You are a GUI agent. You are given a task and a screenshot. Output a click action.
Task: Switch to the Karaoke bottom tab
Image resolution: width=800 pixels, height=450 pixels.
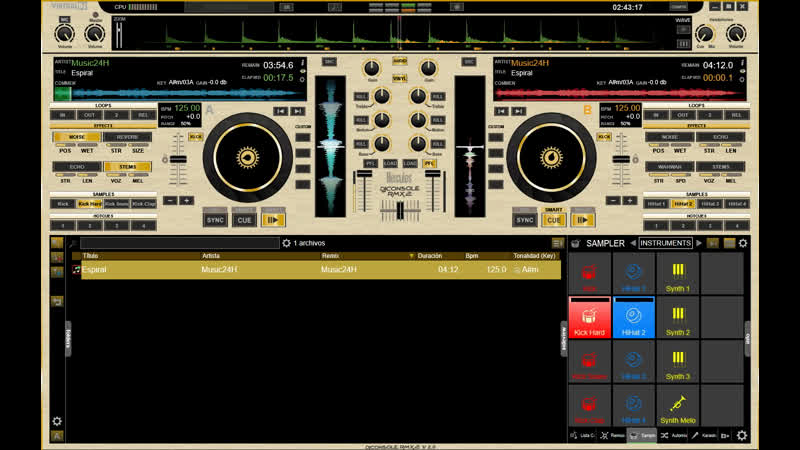pyautogui.click(x=703, y=435)
